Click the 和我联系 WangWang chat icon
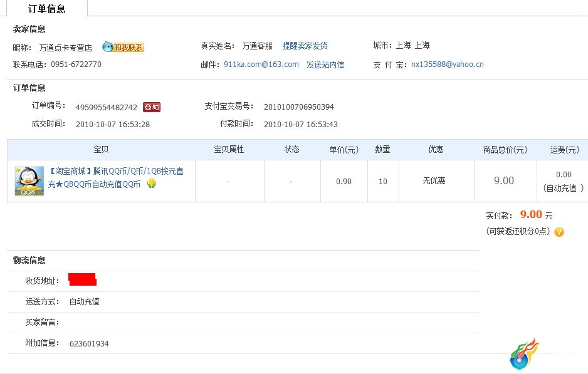Image resolution: width=588 pixels, height=374 pixels. (123, 47)
